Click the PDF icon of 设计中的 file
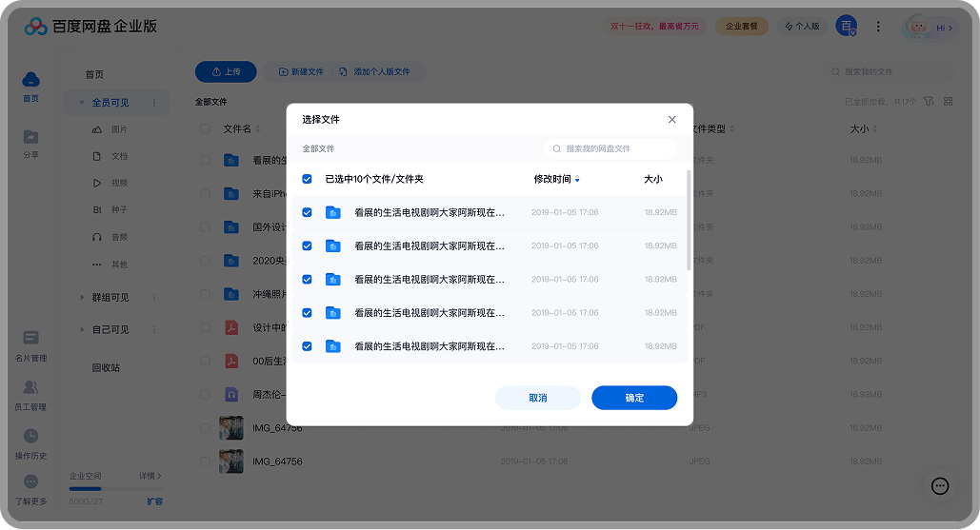Image resolution: width=980 pixels, height=530 pixels. tap(231, 327)
